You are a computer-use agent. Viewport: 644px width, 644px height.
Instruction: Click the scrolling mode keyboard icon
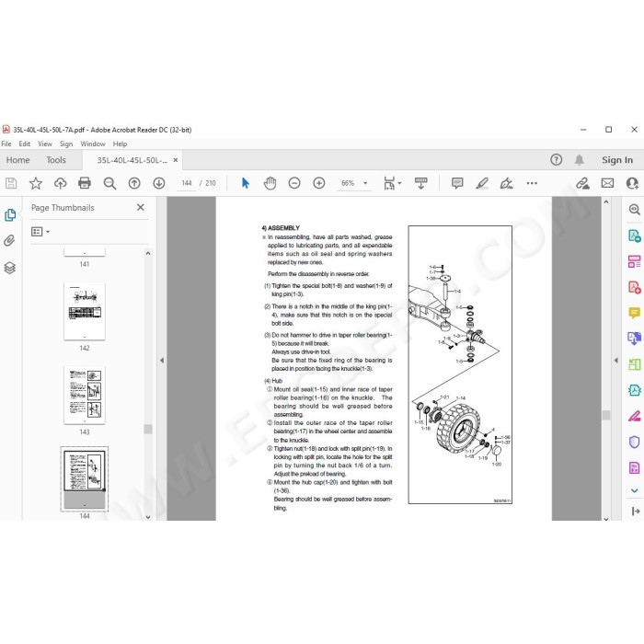(x=421, y=183)
